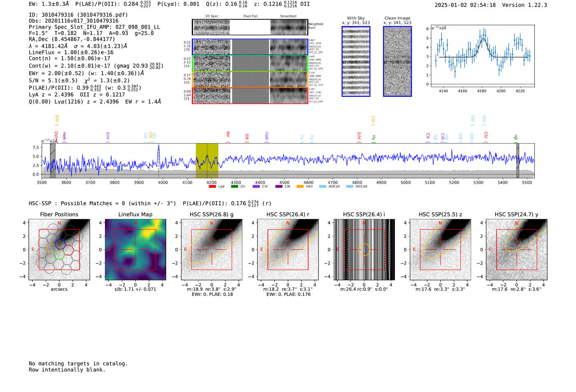The width and height of the screenshot is (576, 392).
Task: Click the 'Smoothed' column header
Action: click(x=288, y=16)
